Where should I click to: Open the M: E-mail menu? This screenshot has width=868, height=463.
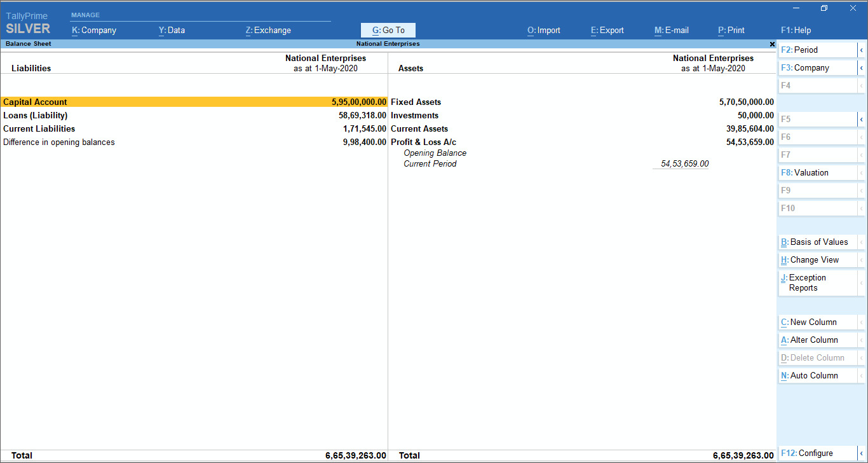[672, 30]
